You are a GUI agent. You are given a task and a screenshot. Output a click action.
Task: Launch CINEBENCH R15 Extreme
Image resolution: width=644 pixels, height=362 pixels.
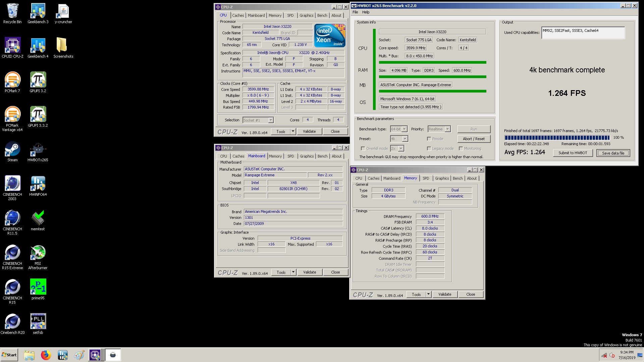pyautogui.click(x=12, y=257)
